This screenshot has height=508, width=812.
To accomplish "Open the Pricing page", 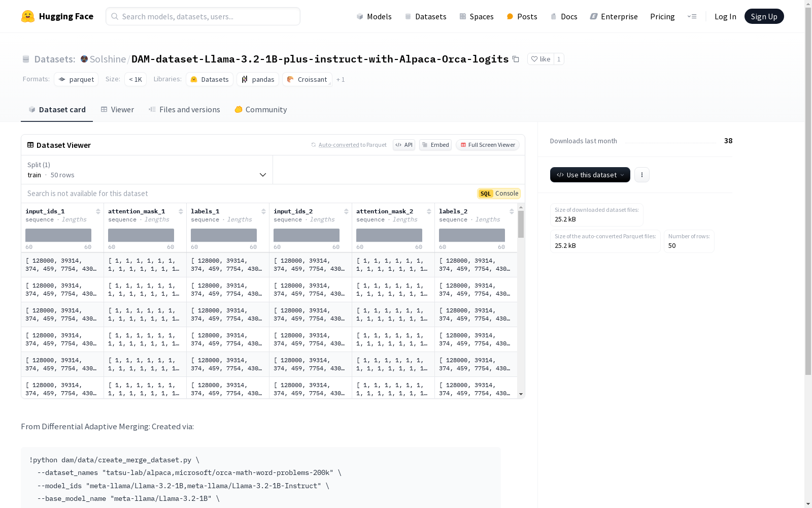I will [662, 16].
